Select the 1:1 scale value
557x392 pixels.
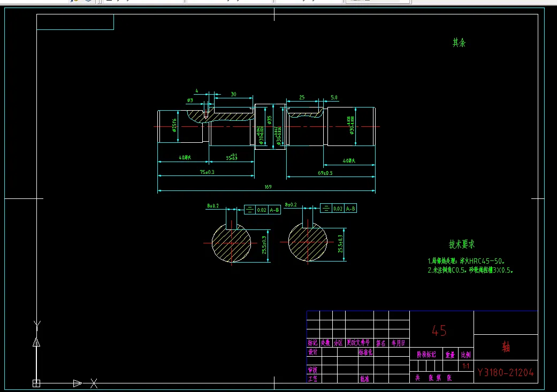pyautogui.click(x=466, y=366)
